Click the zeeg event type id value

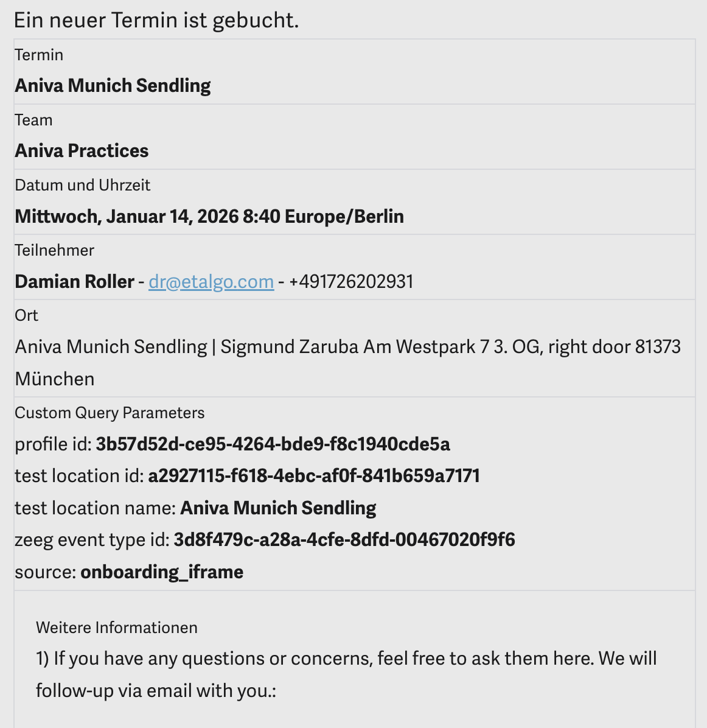(344, 540)
